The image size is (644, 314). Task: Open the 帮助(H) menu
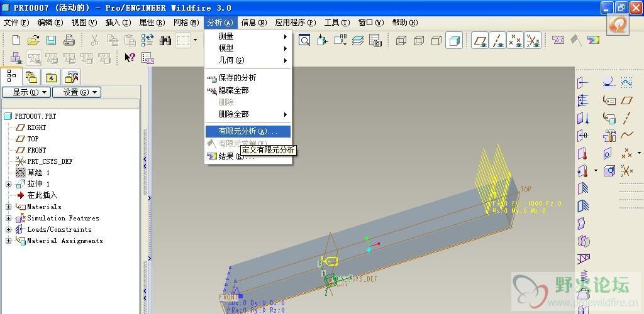[x=404, y=23]
